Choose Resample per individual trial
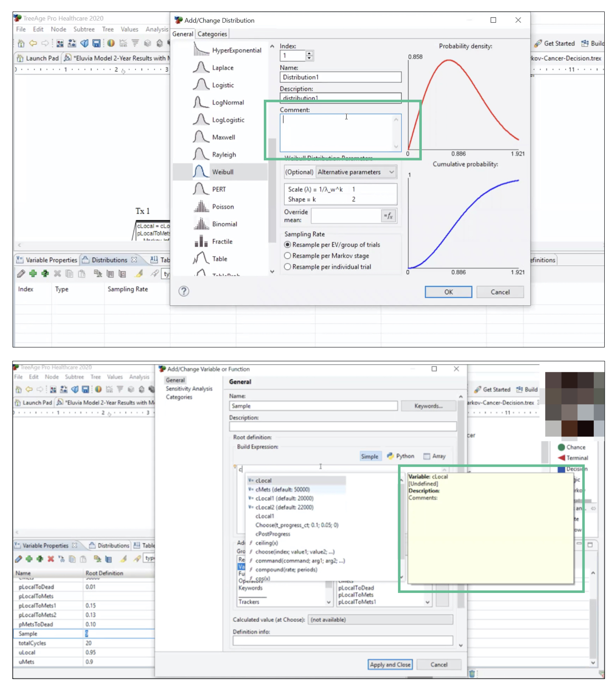Screen dimensions: 616x689 point(288,267)
